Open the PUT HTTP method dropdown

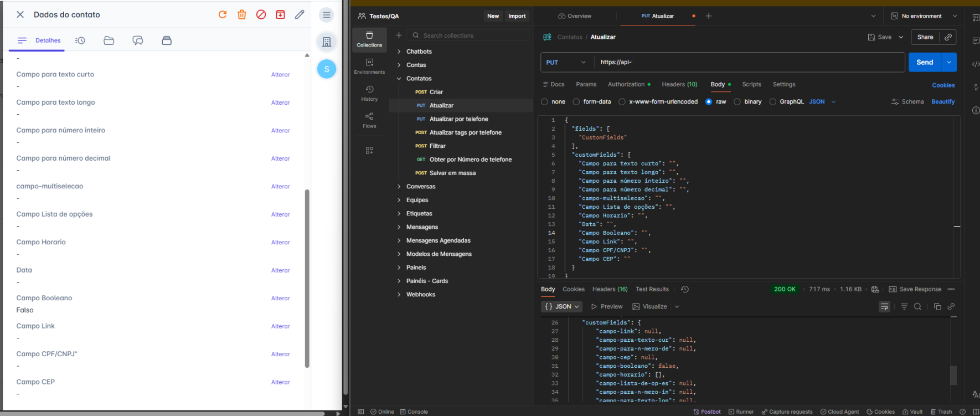(x=566, y=63)
